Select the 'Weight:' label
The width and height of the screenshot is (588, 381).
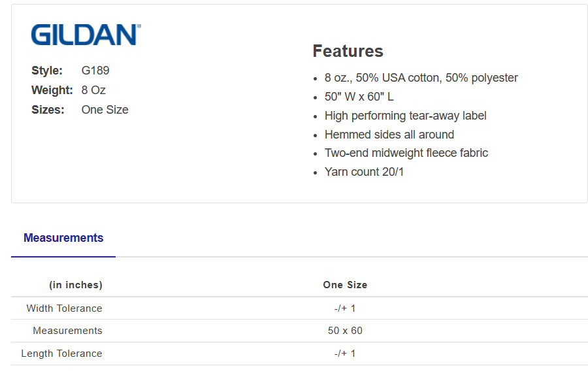(x=52, y=90)
